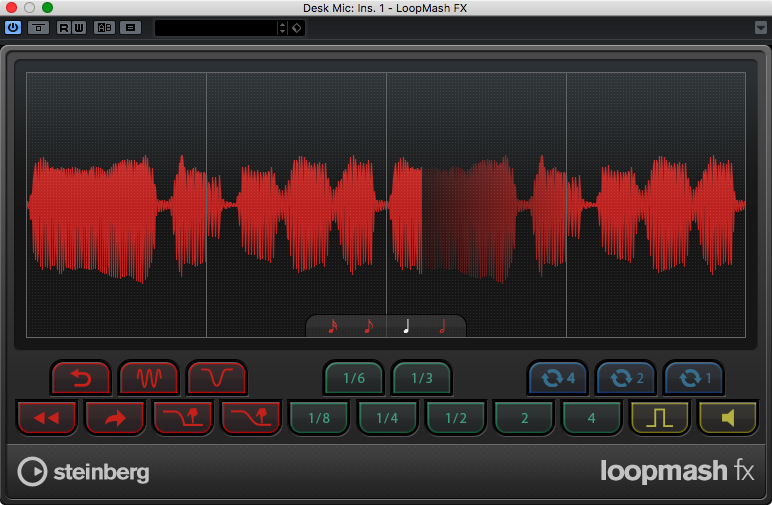Click the Cycle 2 loop button
This screenshot has height=505, width=772.
click(626, 378)
